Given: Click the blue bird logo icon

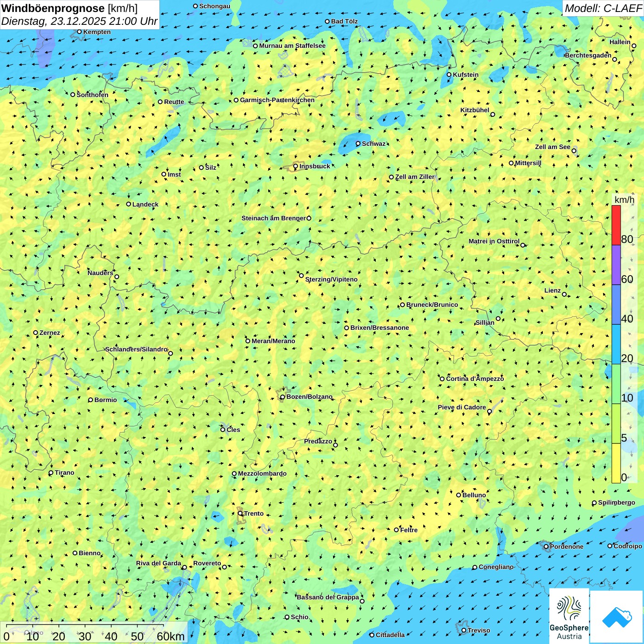Looking at the screenshot, I should pyautogui.click(x=617, y=617).
